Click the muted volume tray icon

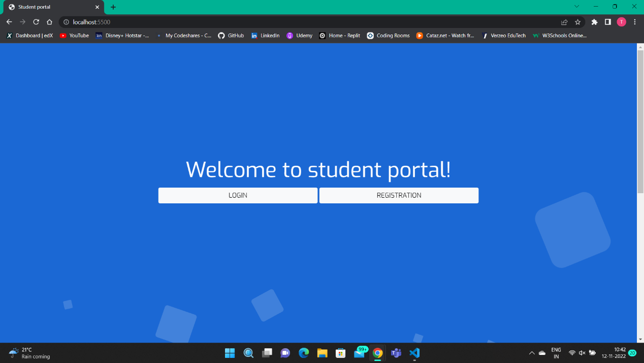582,353
